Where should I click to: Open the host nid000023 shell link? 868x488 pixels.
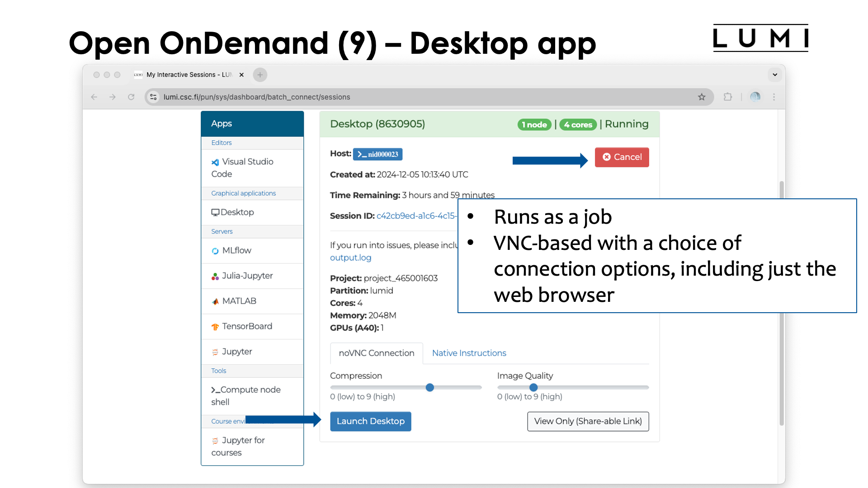coord(378,154)
